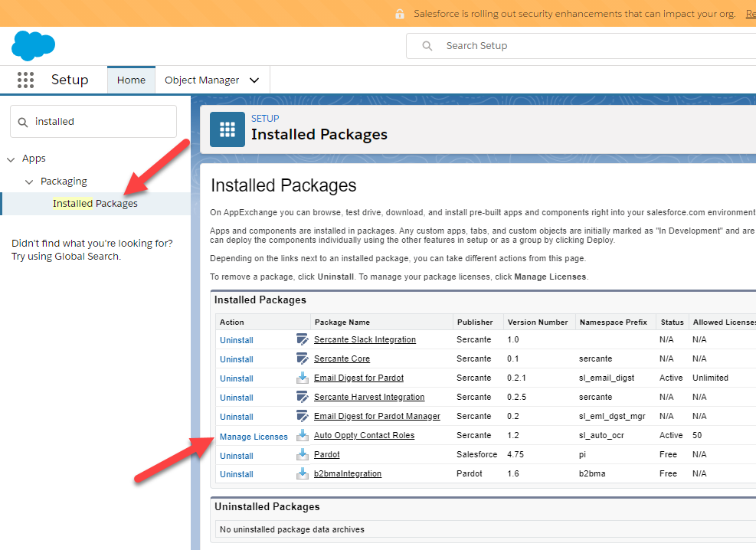Viewport: 756px width, 550px height.
Task: Uninstall Email Digest for Pardot
Action: (x=236, y=379)
